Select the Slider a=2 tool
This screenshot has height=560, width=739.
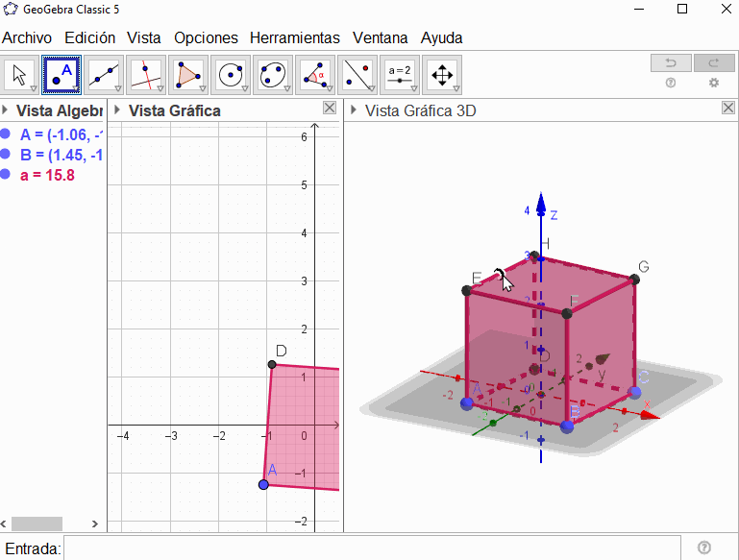tap(400, 75)
